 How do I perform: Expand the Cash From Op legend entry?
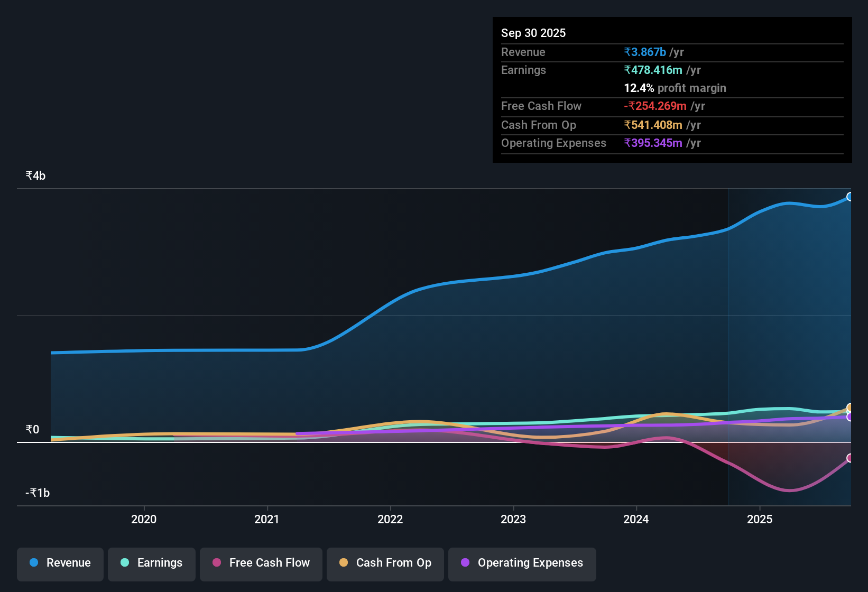pyautogui.click(x=385, y=563)
